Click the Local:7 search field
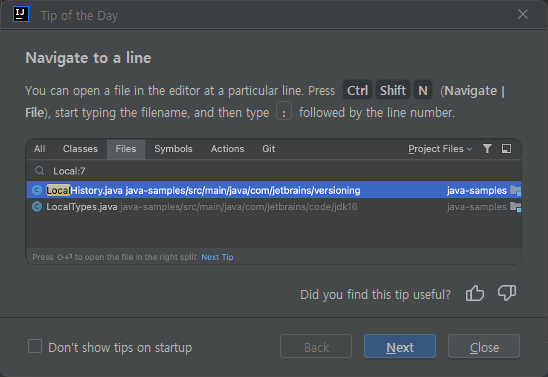 tap(274, 171)
